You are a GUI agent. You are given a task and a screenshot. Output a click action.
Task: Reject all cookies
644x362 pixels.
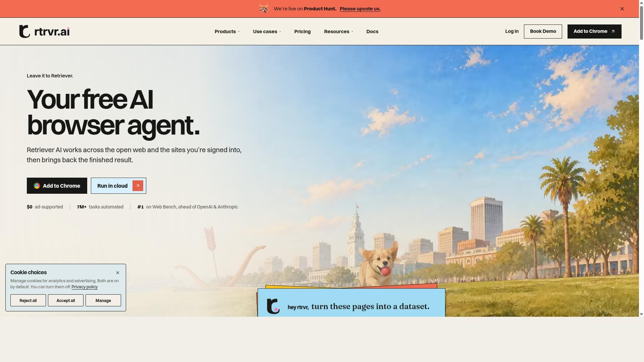28,300
